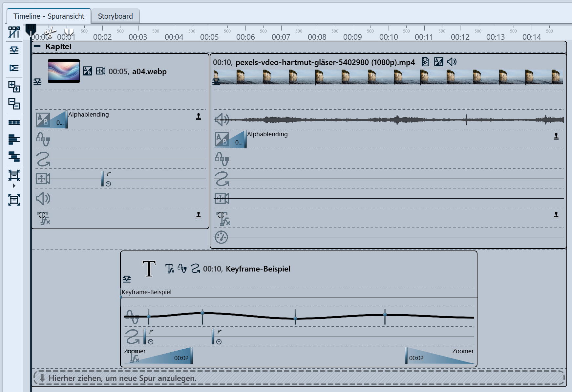Open the Timeline - Spuransicht tab
The width and height of the screenshot is (572, 392).
49,16
